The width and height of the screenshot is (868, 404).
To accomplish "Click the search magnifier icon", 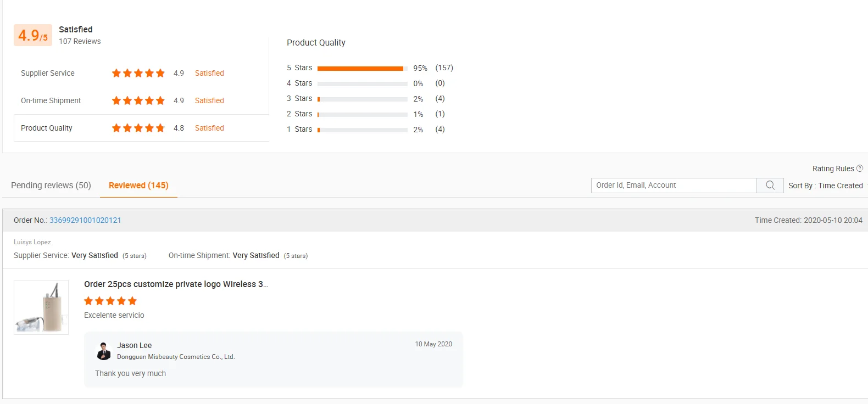I will coord(770,186).
